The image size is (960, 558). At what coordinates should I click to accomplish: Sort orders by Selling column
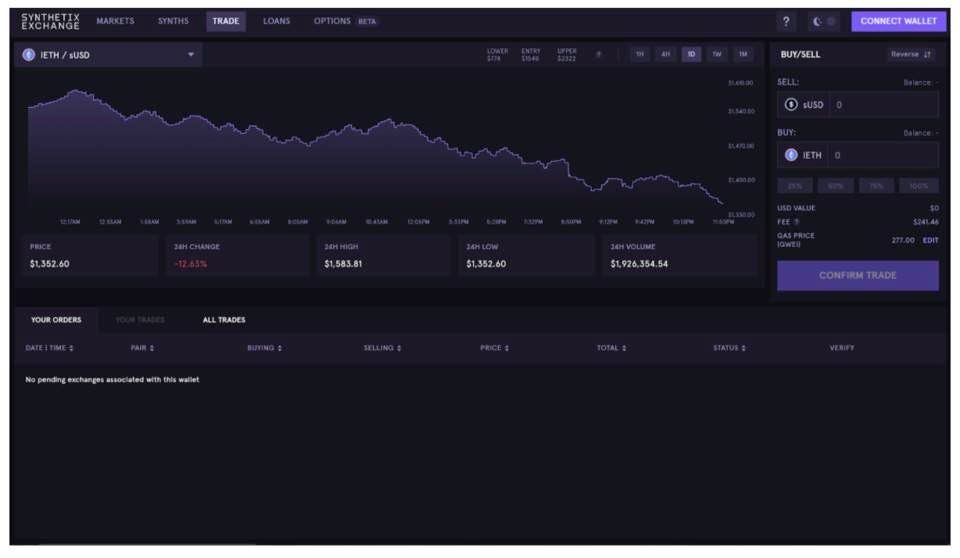382,348
